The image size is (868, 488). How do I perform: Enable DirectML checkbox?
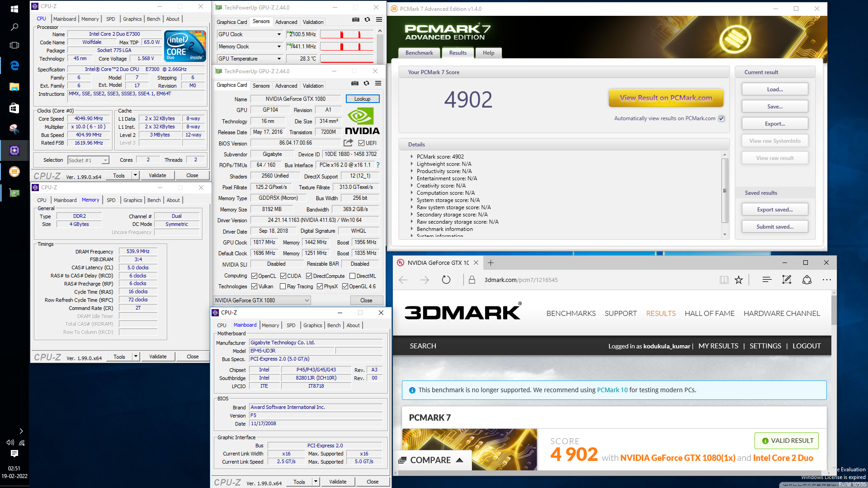pos(353,276)
